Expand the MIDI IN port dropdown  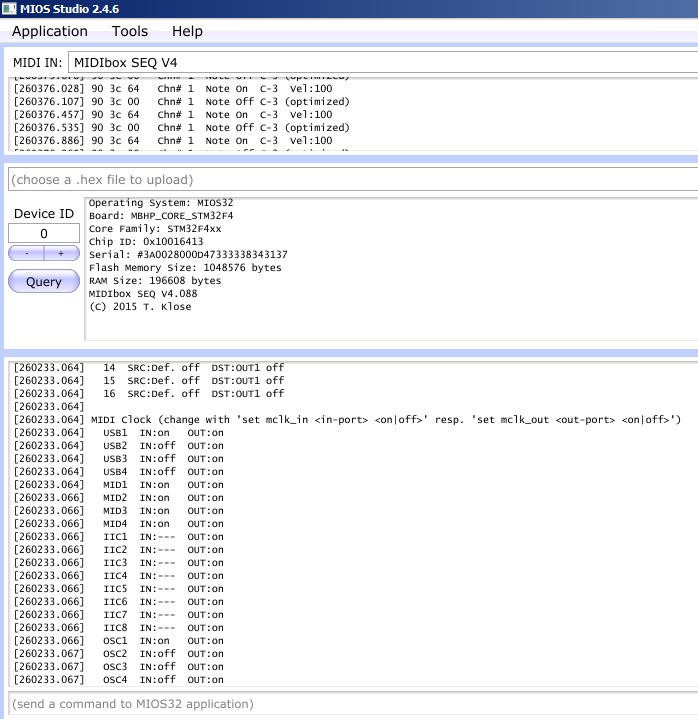(380, 63)
